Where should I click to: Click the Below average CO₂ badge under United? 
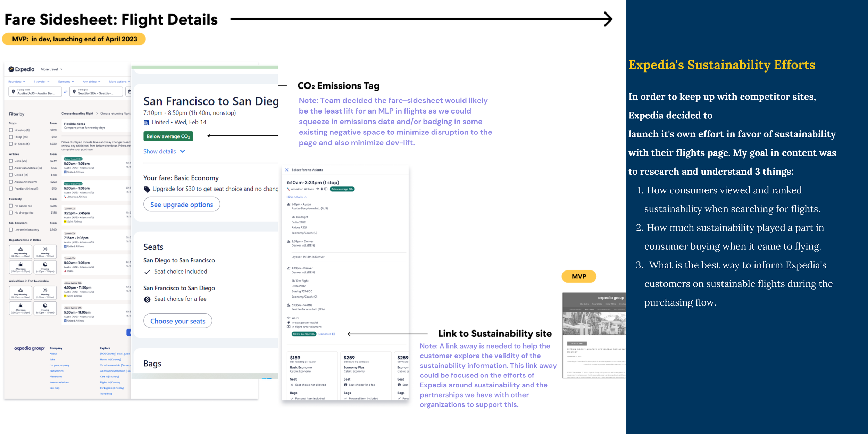[168, 136]
